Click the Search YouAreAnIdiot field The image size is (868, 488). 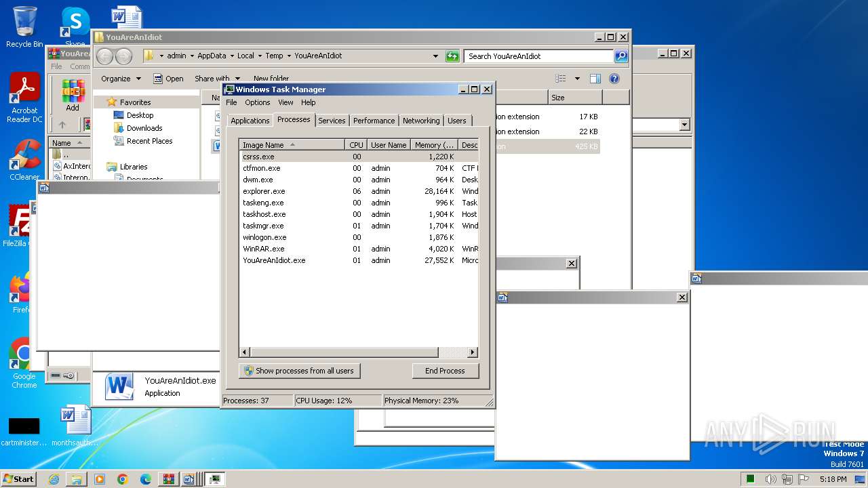coord(539,56)
